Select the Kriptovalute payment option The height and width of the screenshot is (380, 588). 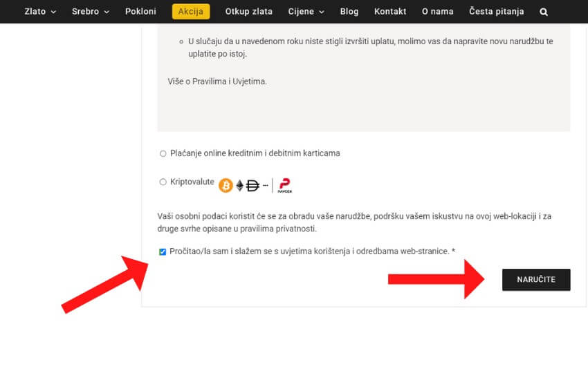click(x=163, y=182)
